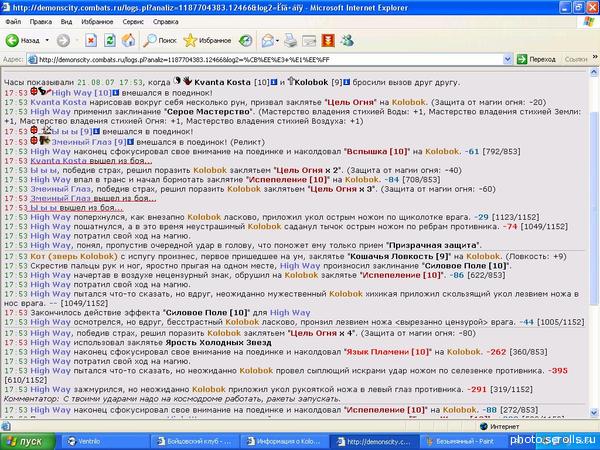600x450 pixels.
Task: Click the Stop loading toolbar icon
Action: pos(92,40)
